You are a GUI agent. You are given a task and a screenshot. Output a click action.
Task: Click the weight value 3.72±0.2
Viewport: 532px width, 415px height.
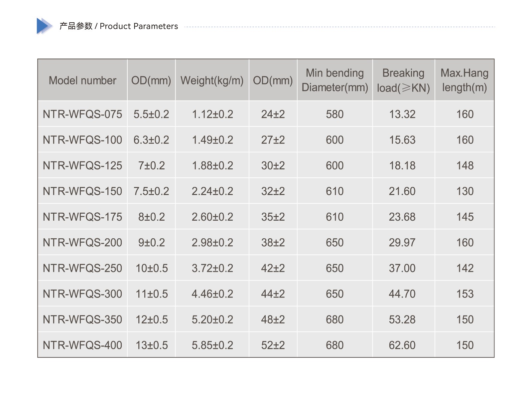click(x=212, y=268)
